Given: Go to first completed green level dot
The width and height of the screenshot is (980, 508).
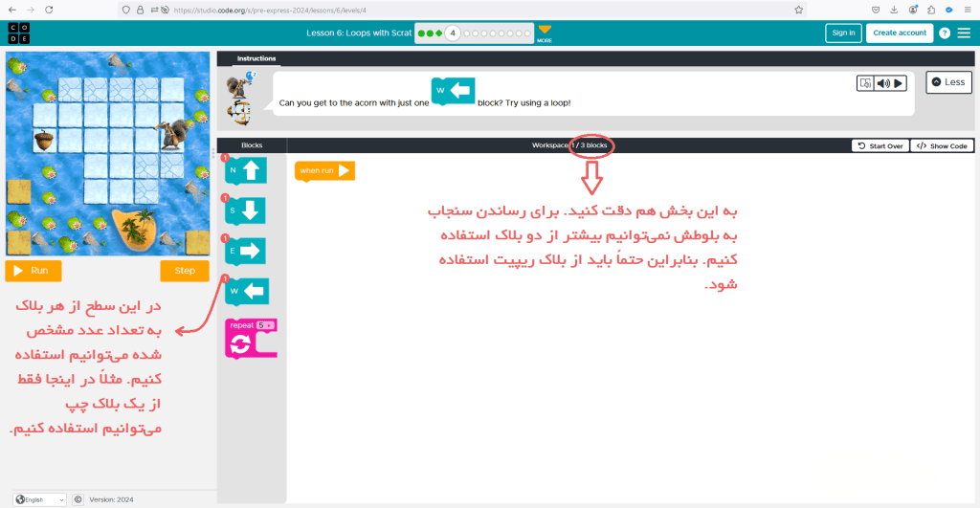Looking at the screenshot, I should pos(421,33).
